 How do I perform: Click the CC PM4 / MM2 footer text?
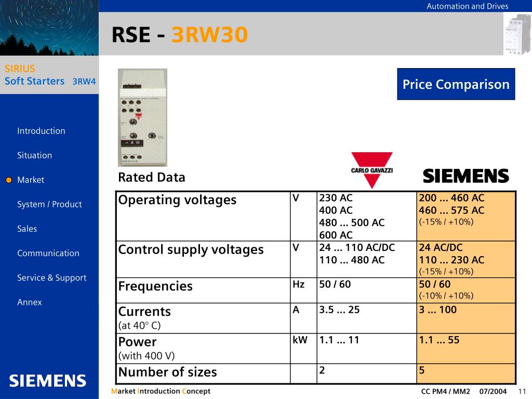[x=445, y=392]
